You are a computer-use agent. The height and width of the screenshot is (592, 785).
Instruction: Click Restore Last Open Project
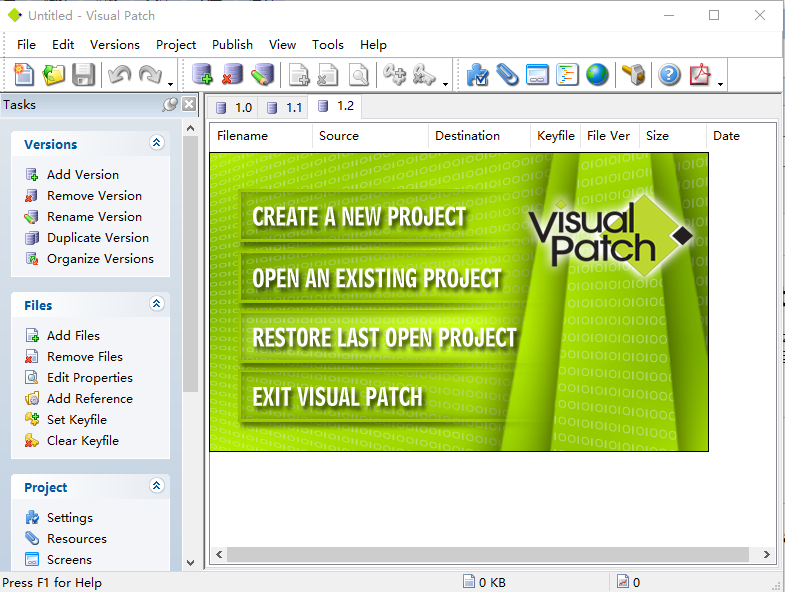click(384, 338)
